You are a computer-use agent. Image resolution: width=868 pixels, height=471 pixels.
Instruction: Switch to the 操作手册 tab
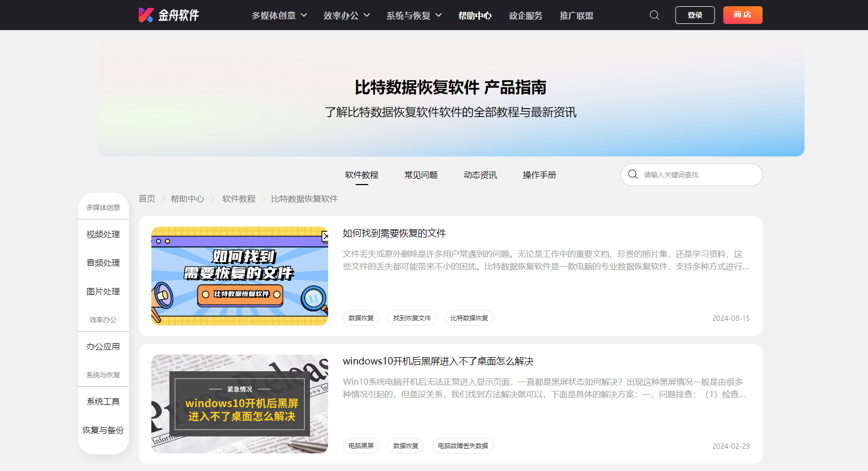pos(539,175)
